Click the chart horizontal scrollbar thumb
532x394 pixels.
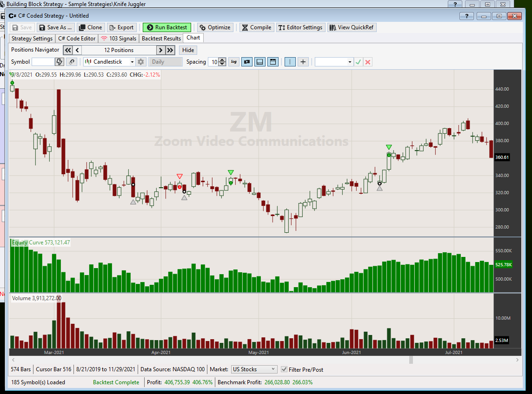tap(411, 360)
